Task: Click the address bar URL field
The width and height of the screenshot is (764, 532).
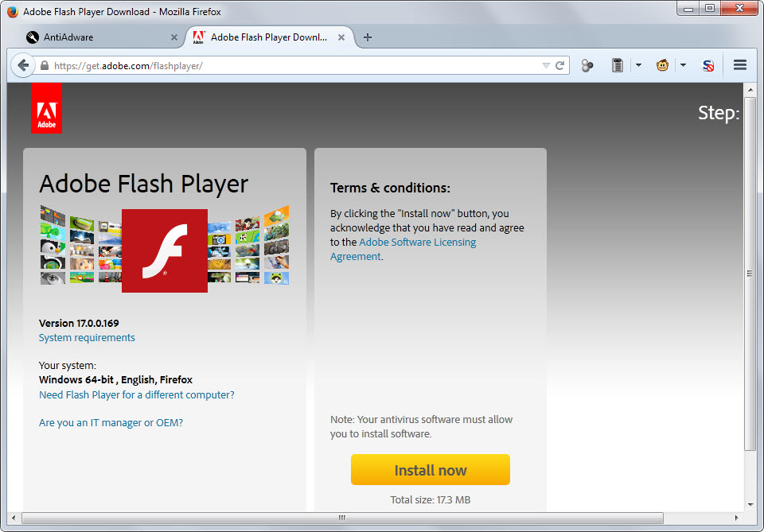Action: [x=292, y=66]
